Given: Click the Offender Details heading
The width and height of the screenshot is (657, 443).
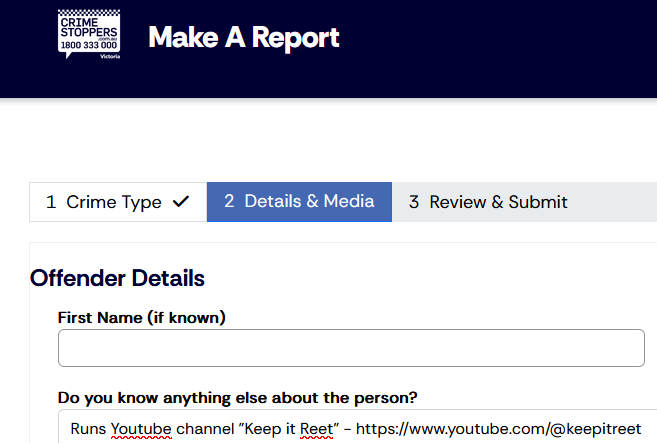Looking at the screenshot, I should tap(117, 278).
